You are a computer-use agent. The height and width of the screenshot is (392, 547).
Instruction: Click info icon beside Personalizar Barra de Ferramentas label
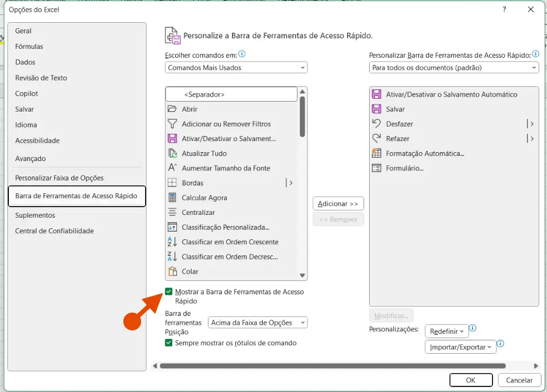(535, 54)
